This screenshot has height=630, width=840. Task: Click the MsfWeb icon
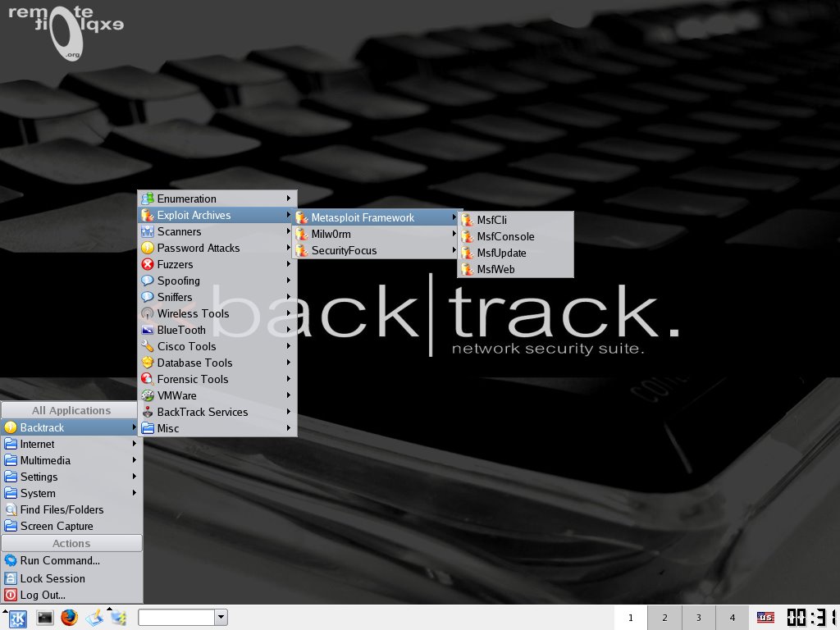pos(467,269)
